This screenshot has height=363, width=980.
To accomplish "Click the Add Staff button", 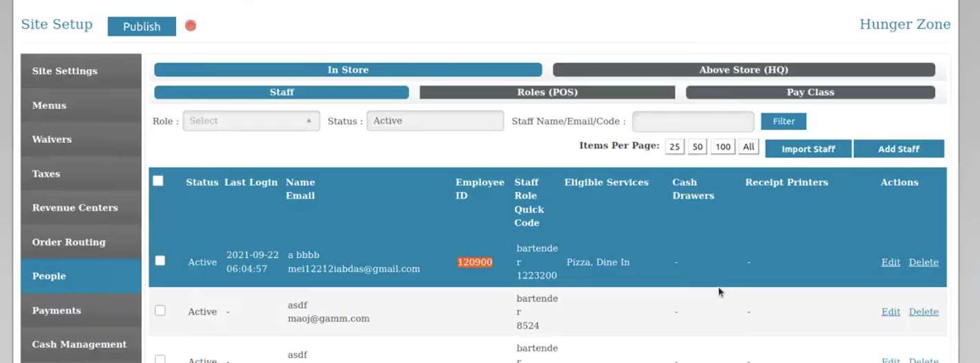I will 899,149.
